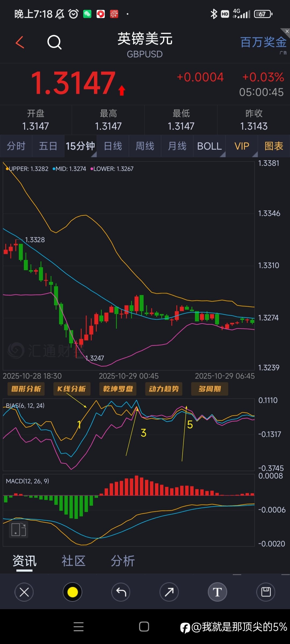Image resolution: width=290 pixels, height=644 pixels.
Task: Tap the red back arrow
Action: coord(20,42)
